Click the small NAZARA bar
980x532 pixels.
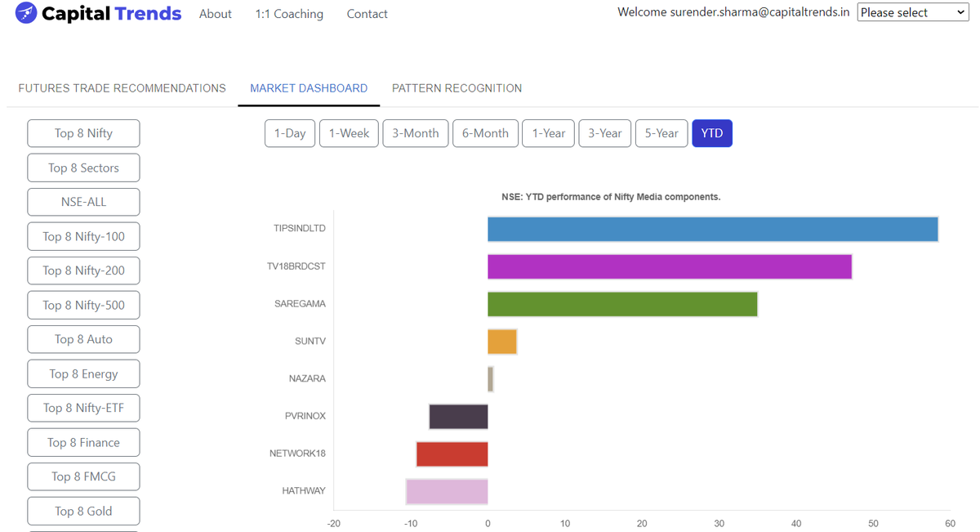click(x=490, y=379)
